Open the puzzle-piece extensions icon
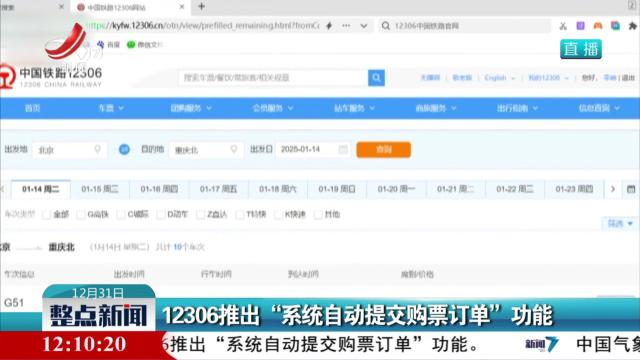 632,26
